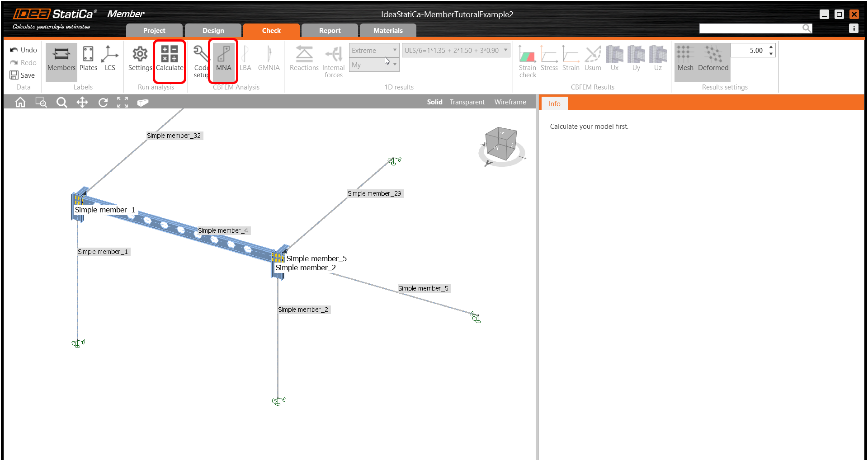Open the Extreme dropdown
Viewport: 868px width, 460px height.
(374, 50)
